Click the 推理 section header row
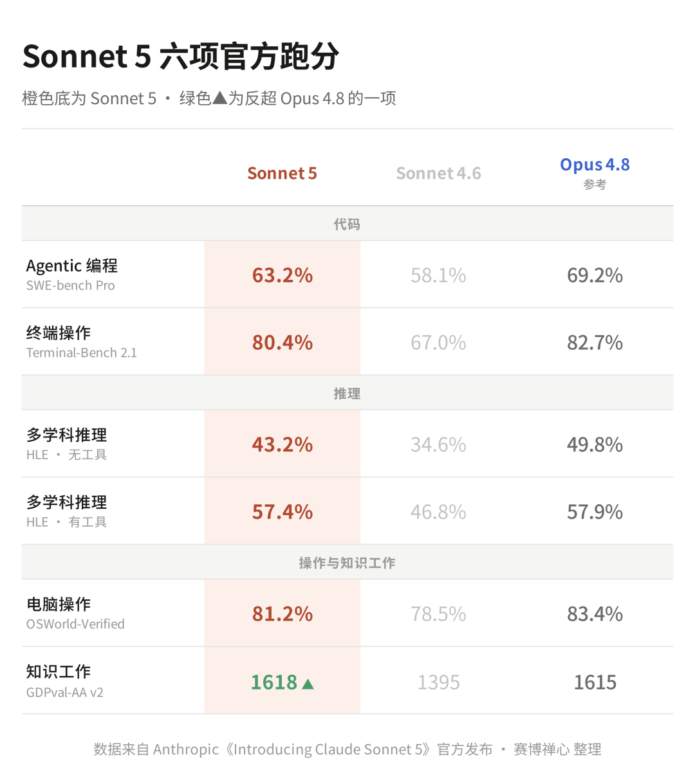This screenshot has height=784, width=695. tap(347, 393)
